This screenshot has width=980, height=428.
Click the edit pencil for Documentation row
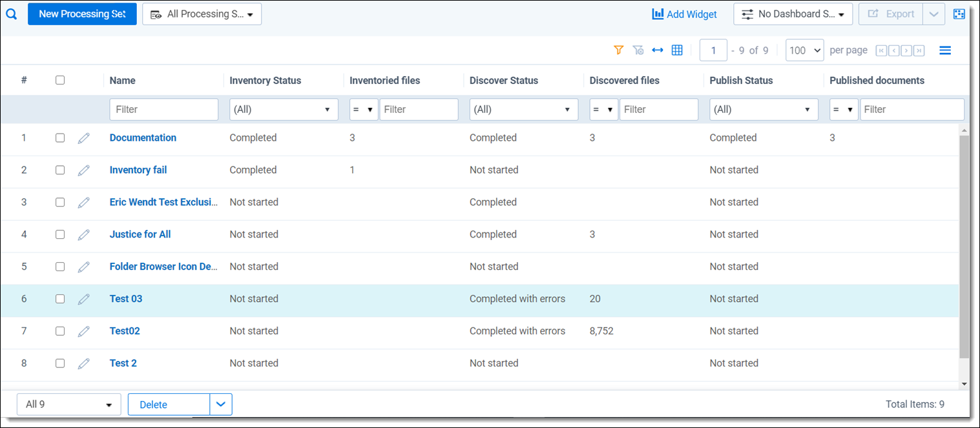click(x=83, y=138)
